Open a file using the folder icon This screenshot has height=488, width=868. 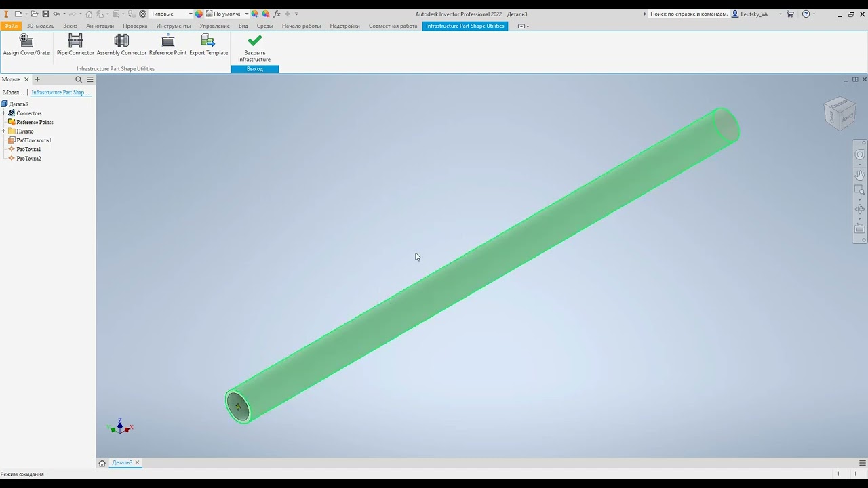[35, 14]
